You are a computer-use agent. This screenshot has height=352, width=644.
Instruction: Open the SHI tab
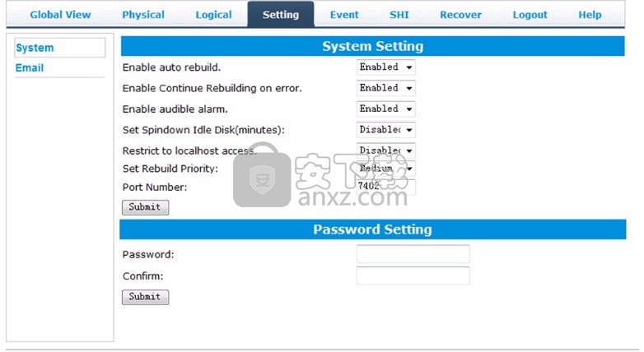[399, 15]
